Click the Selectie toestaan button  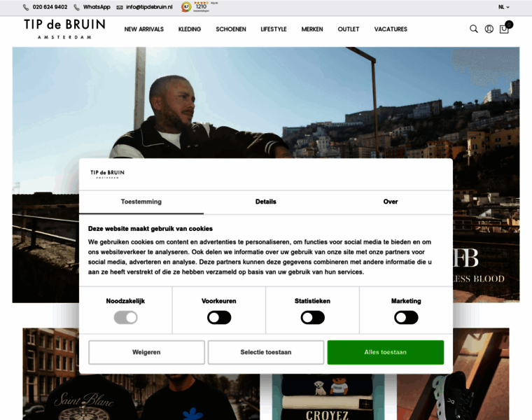(266, 352)
